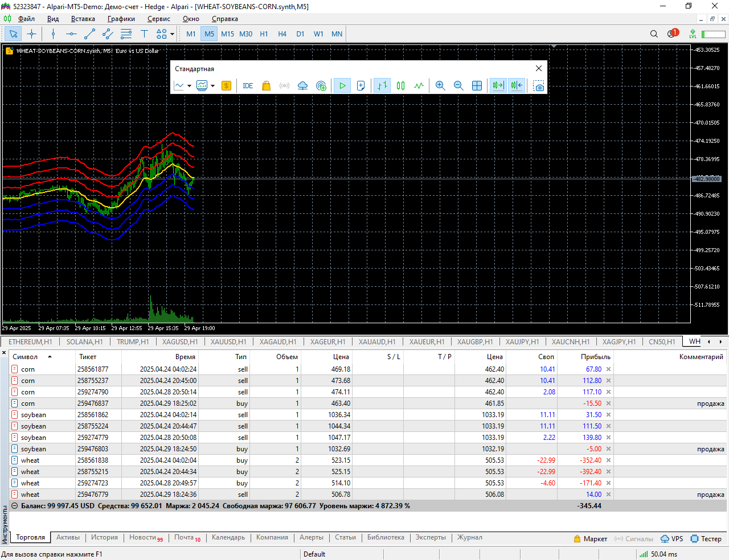The height and width of the screenshot is (560, 729).
Task: Open the IDE MetaEditor button
Action: click(x=248, y=86)
